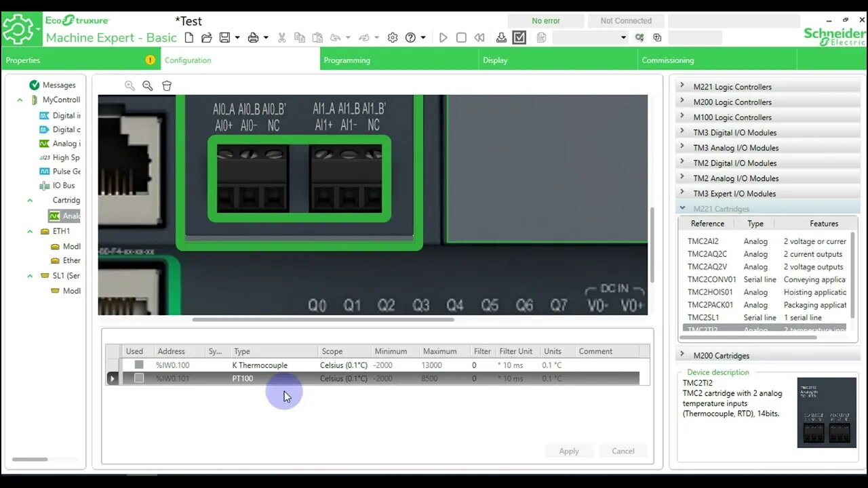Toggle Used checkbox for %IW0.100
Viewport: 868px width, 488px height.
tap(139, 365)
